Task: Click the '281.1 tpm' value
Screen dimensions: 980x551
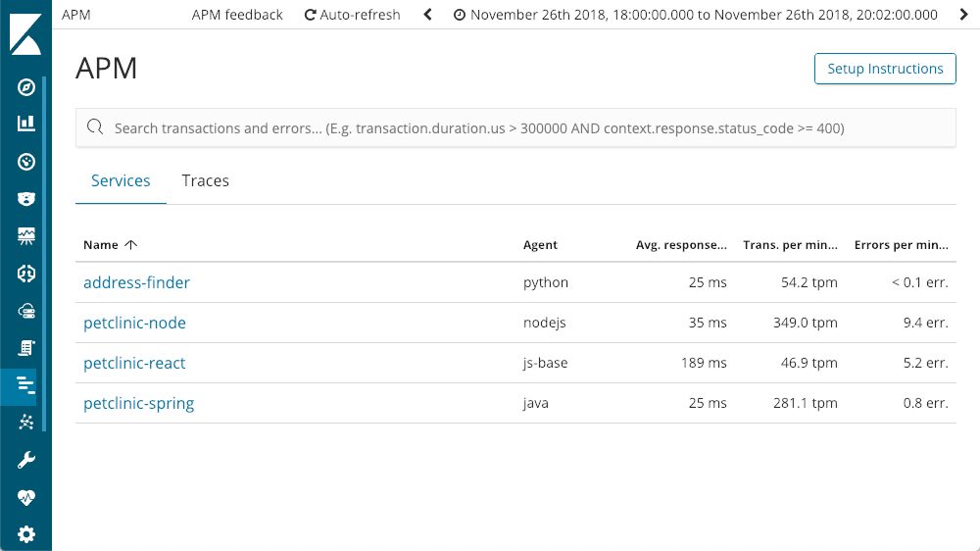Action: point(805,403)
